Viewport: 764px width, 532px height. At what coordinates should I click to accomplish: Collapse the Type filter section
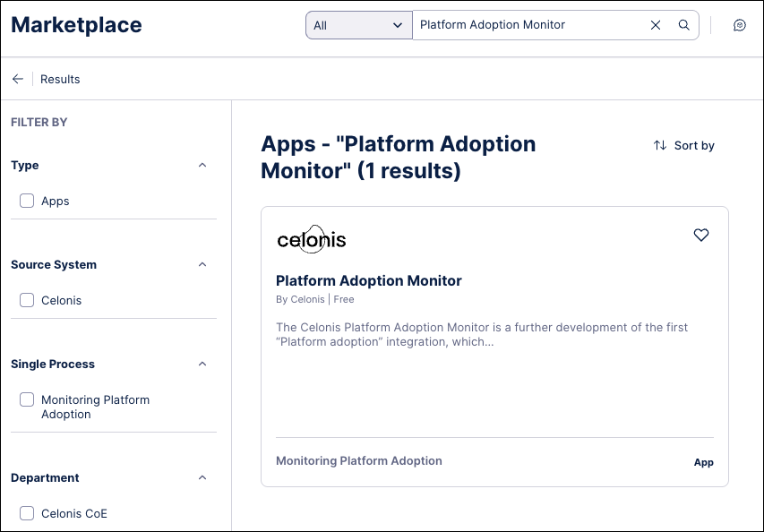pyautogui.click(x=202, y=166)
